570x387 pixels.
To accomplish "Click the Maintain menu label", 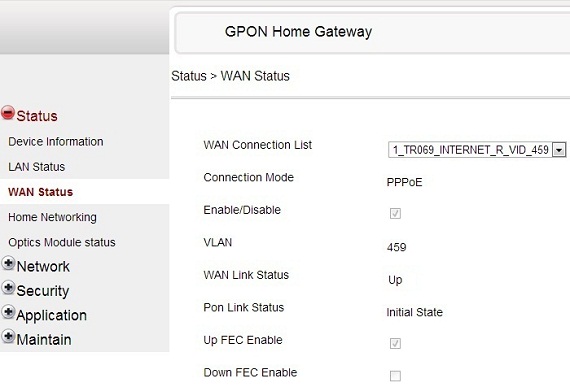I will tap(44, 339).
